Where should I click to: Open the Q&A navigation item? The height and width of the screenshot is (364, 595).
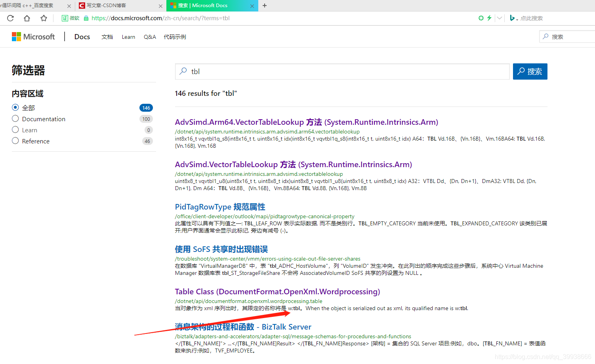(x=150, y=36)
